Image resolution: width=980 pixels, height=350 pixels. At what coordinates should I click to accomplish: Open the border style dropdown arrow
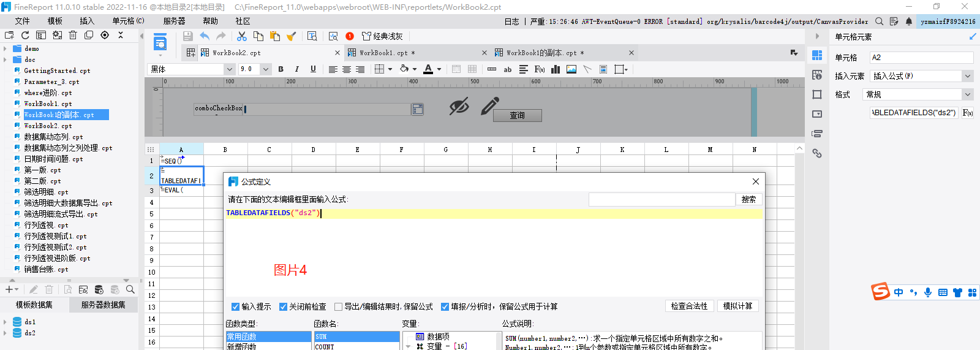[x=390, y=69]
